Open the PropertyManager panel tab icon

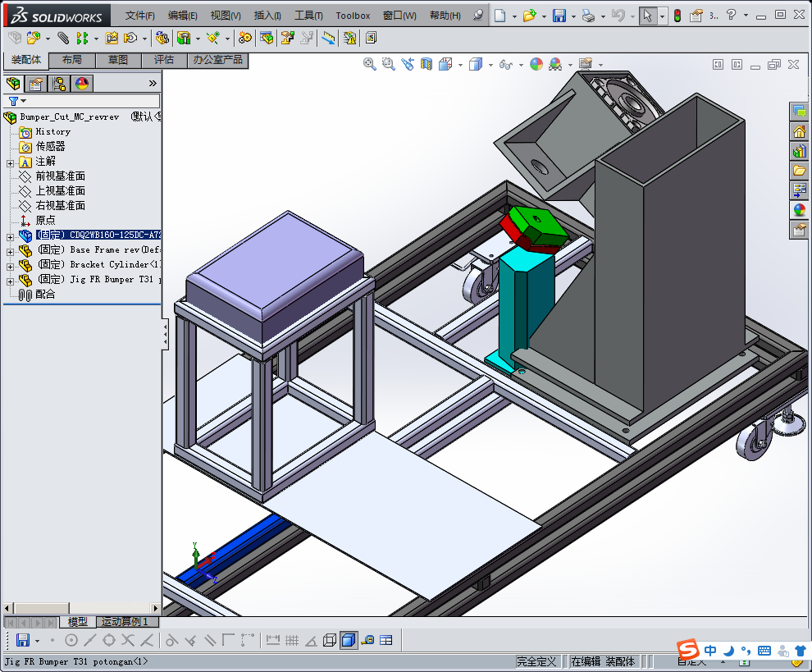click(35, 84)
